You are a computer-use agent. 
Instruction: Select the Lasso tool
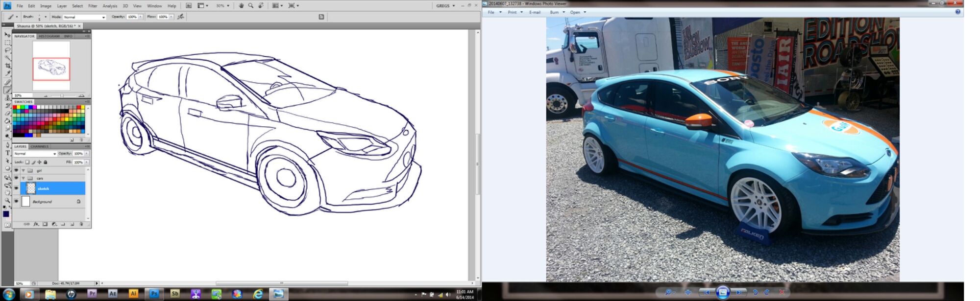tap(7, 50)
